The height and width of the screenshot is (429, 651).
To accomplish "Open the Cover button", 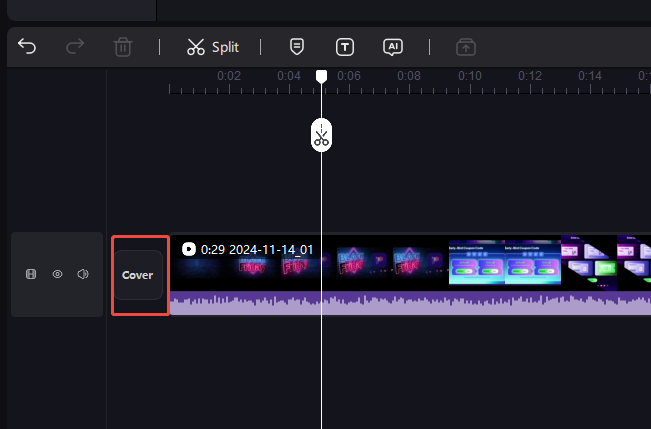I will (x=138, y=275).
